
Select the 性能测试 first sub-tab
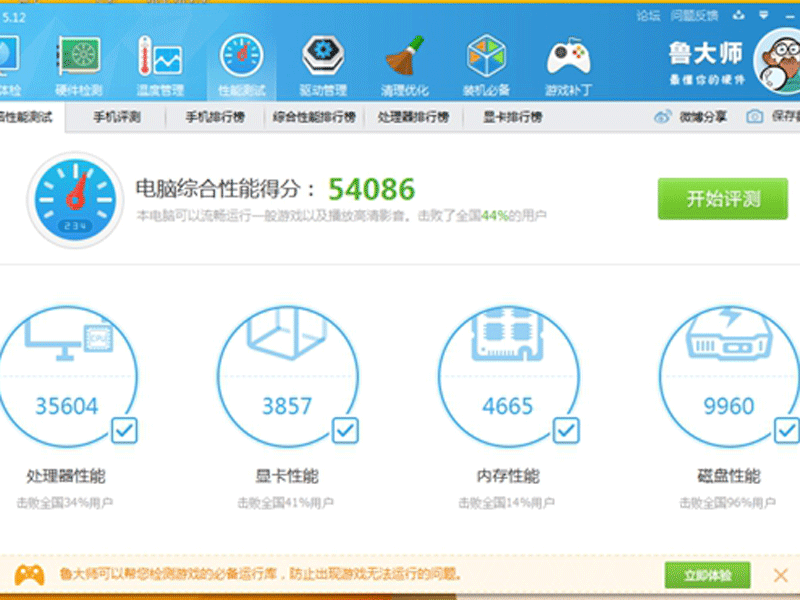[x=32, y=117]
